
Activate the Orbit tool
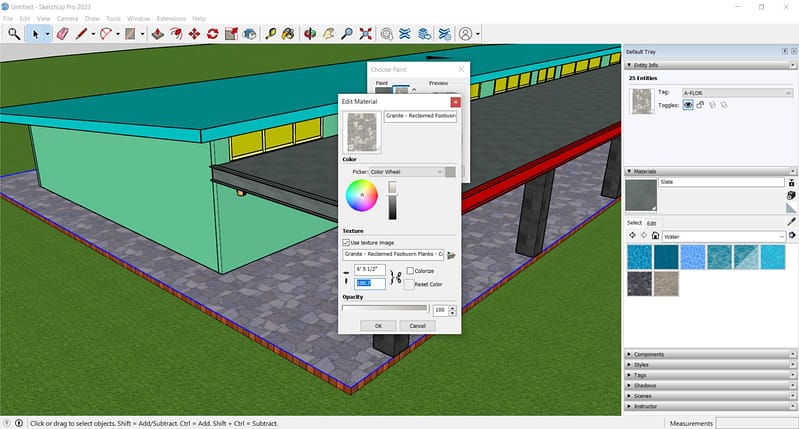[309, 33]
